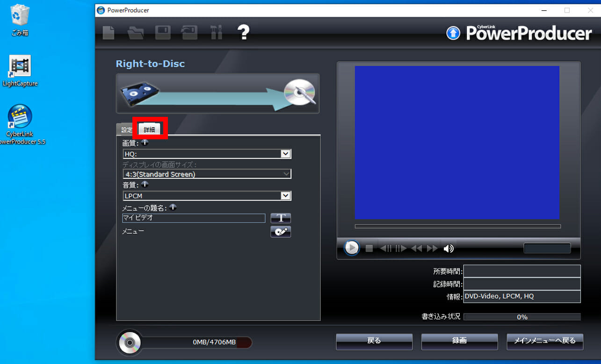The image size is (601, 364).
Task: Save project with the floppy disk icon
Action: coord(163,32)
